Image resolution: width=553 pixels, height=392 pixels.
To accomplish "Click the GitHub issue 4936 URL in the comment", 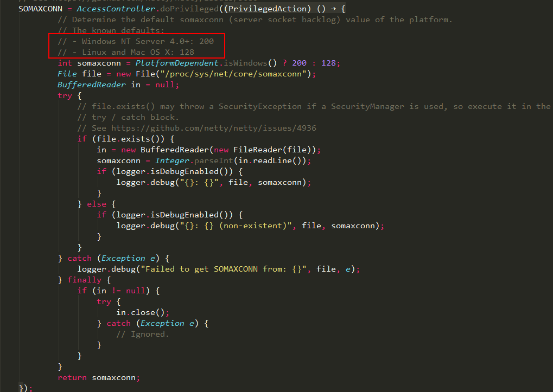I will [x=214, y=128].
